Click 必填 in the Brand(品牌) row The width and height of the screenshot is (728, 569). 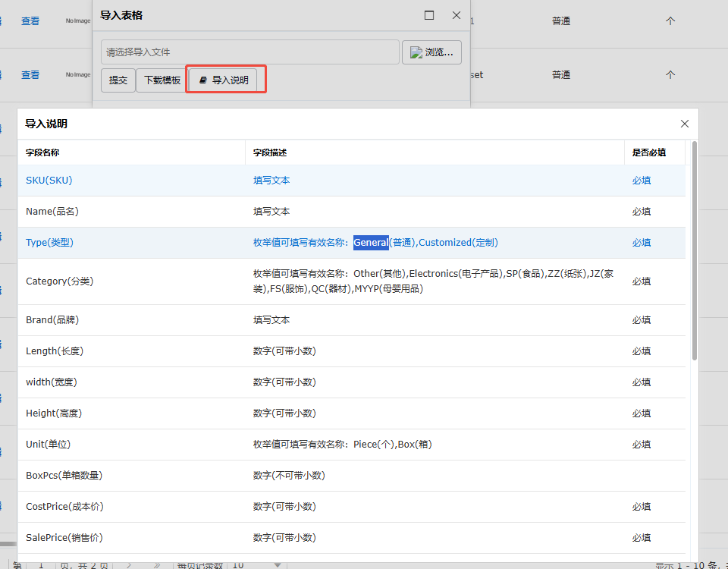[642, 320]
